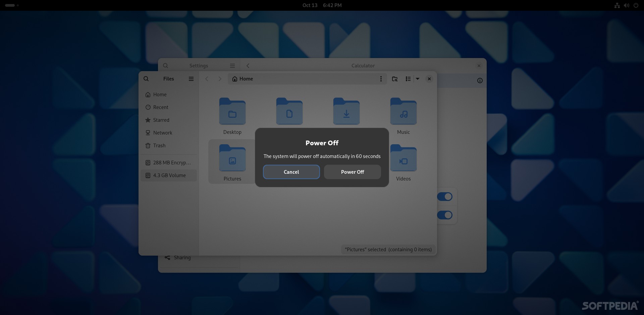This screenshot has width=644, height=315.
Task: Select Home in the Files sidebar
Action: tap(169, 95)
